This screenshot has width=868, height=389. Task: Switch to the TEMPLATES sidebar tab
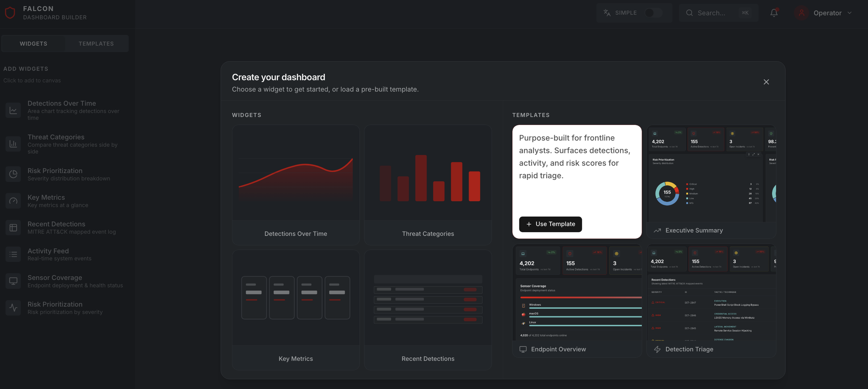[96, 44]
